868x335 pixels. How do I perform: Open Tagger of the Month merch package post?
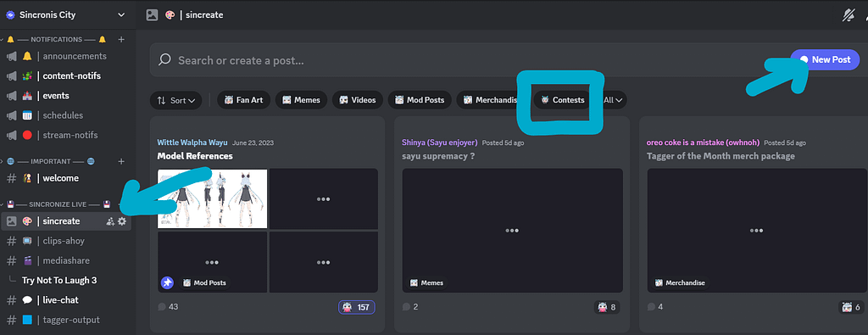[721, 156]
